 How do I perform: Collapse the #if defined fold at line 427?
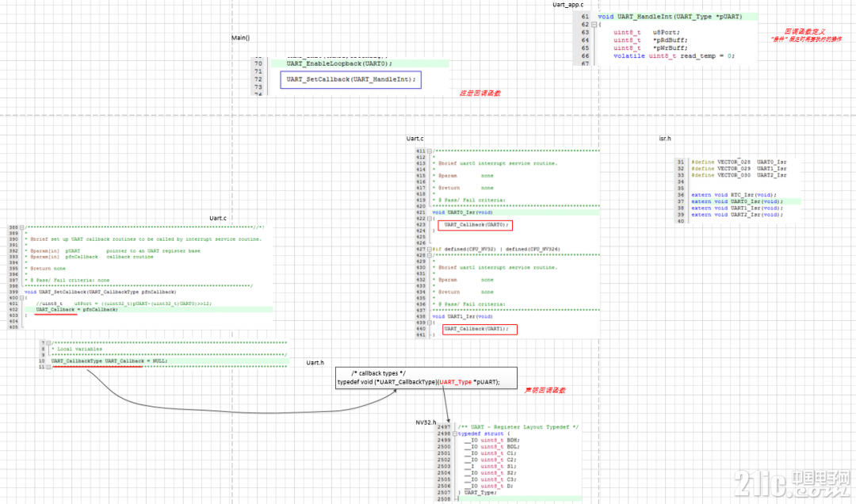(429, 249)
